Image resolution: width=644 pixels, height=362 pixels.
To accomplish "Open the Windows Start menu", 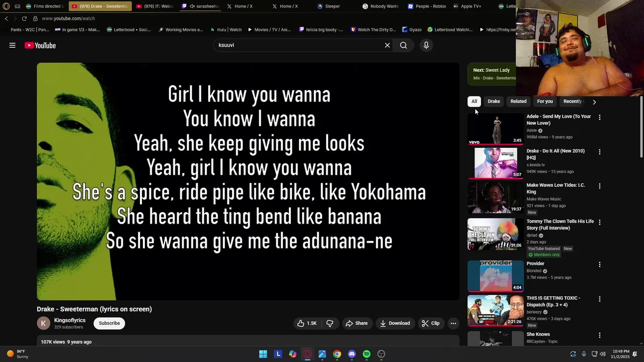I will pyautogui.click(x=263, y=354).
